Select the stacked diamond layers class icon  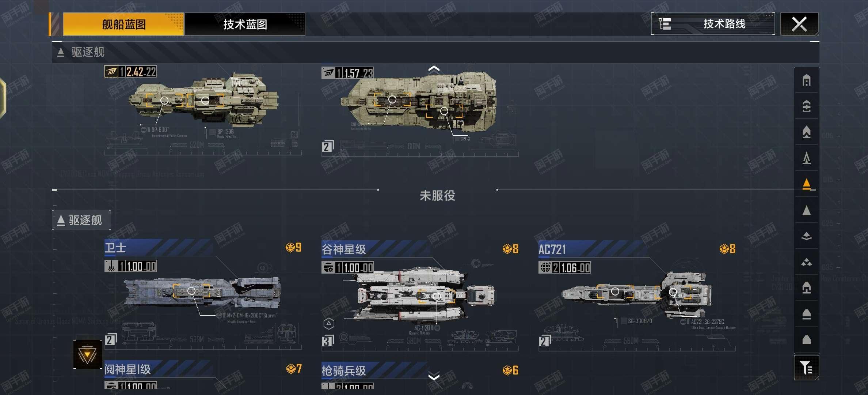click(806, 236)
